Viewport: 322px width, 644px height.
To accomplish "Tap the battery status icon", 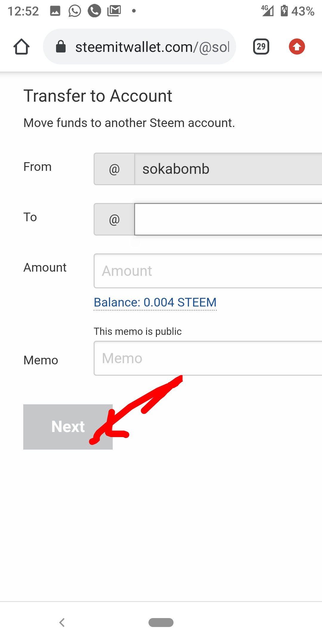I will tap(284, 11).
